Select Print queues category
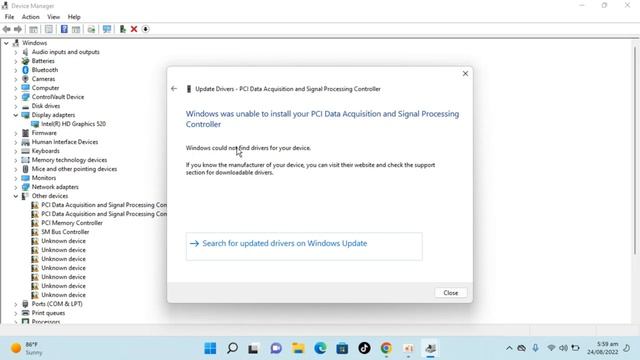The image size is (640, 360). pos(48,313)
